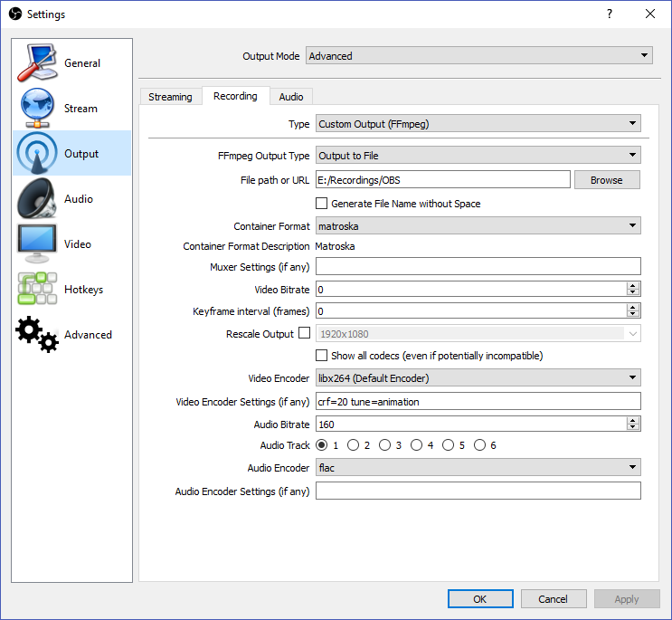Select the Stream globe icon
Viewport: 672px width, 620px height.
(37, 109)
